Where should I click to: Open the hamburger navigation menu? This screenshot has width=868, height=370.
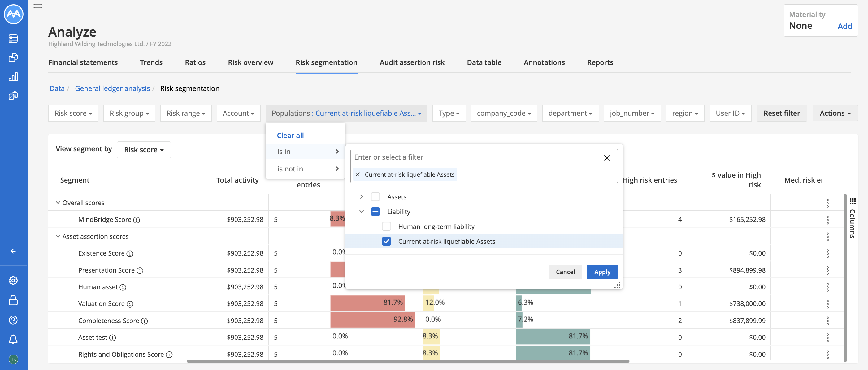[38, 8]
